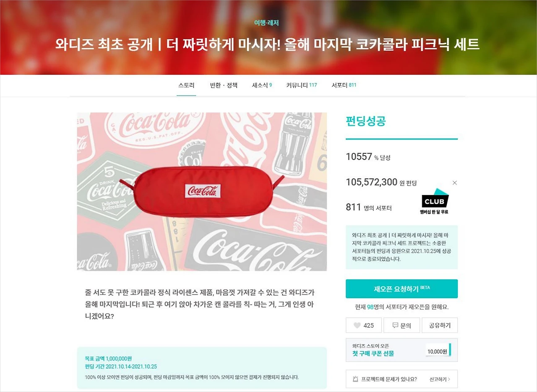This screenshot has height=392, width=537.
Task: Click the heart like icon showing 425
Action: pyautogui.click(x=357, y=325)
